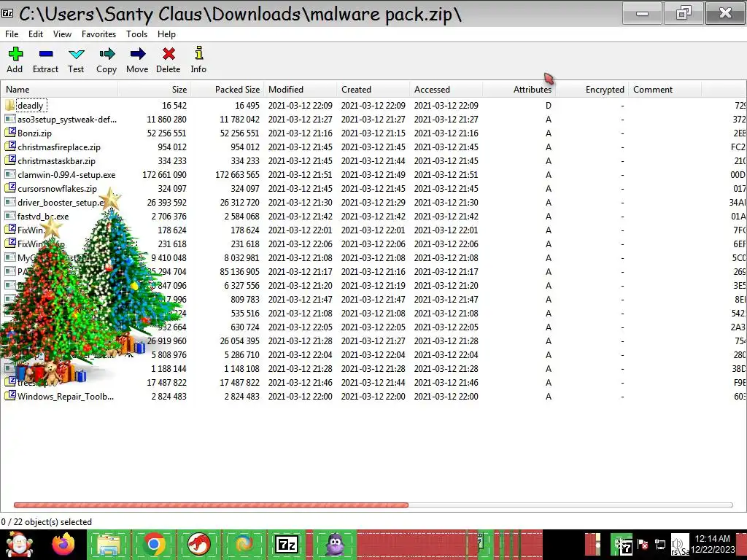Click the archive path in title bar

pyautogui.click(x=240, y=15)
